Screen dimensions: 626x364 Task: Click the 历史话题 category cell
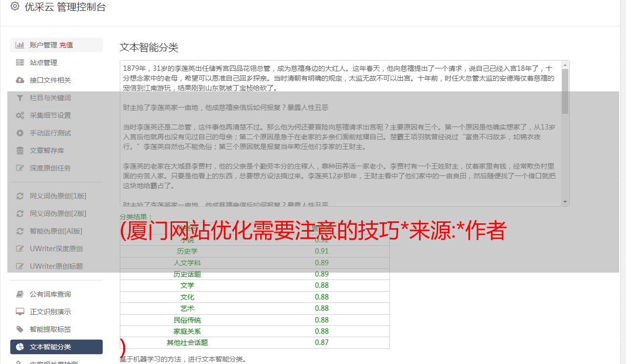[187, 274]
